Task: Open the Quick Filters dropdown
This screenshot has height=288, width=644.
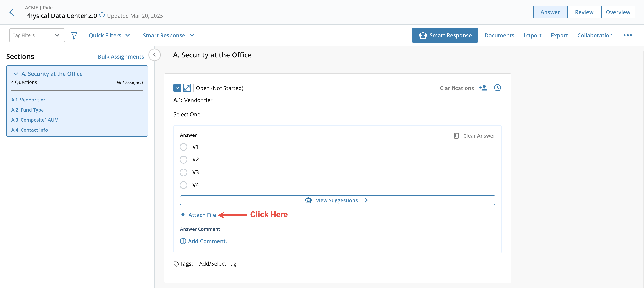Action: [x=109, y=35]
